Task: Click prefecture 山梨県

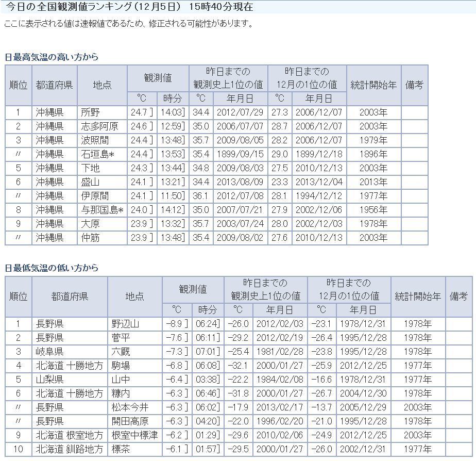Action: (49, 380)
